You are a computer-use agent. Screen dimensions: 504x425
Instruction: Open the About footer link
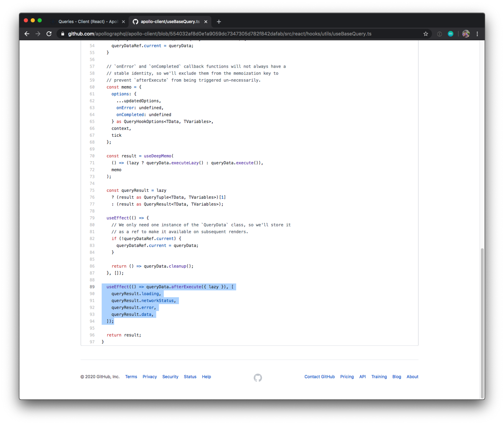click(413, 377)
